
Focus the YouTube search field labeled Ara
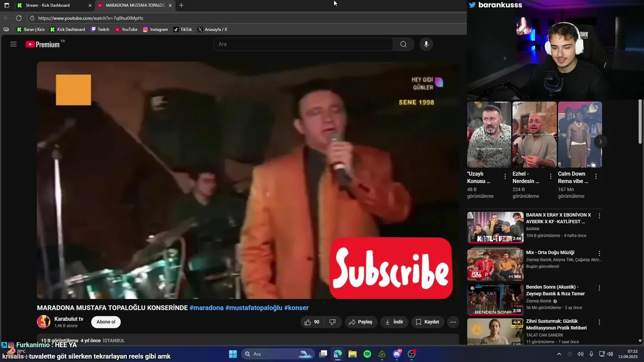point(303,44)
